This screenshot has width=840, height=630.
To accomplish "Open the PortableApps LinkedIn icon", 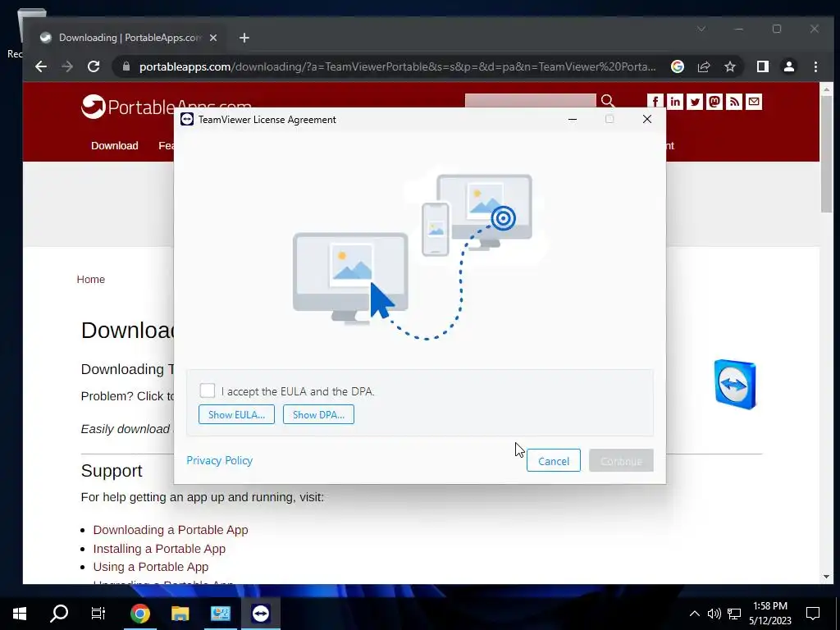I will pos(675,101).
